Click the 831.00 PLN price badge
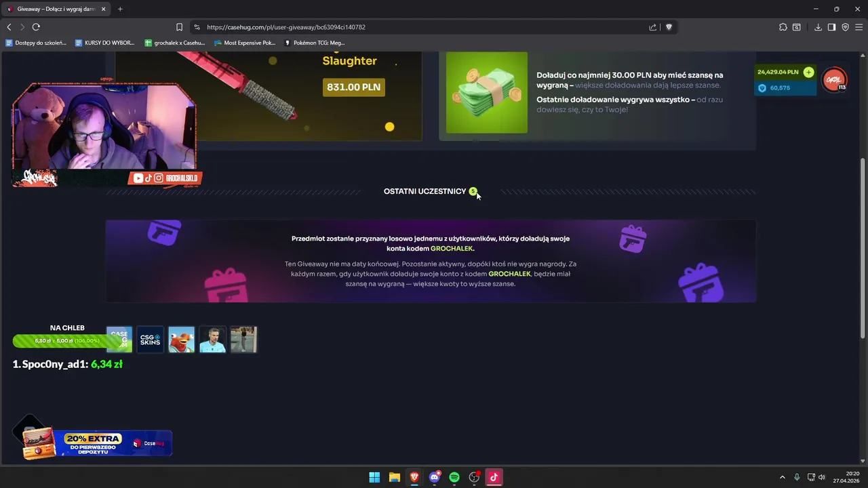The height and width of the screenshot is (488, 868). pos(353,87)
